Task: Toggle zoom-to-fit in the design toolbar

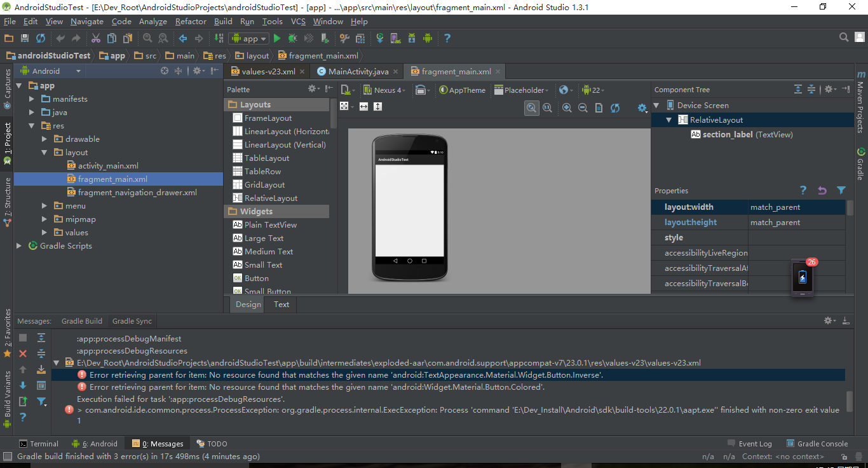Action: click(532, 108)
